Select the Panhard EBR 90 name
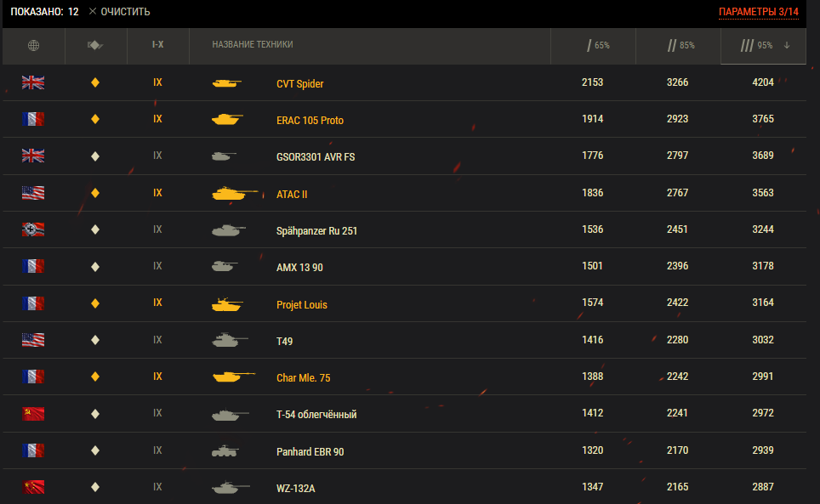This screenshot has width=820, height=504. 310,452
